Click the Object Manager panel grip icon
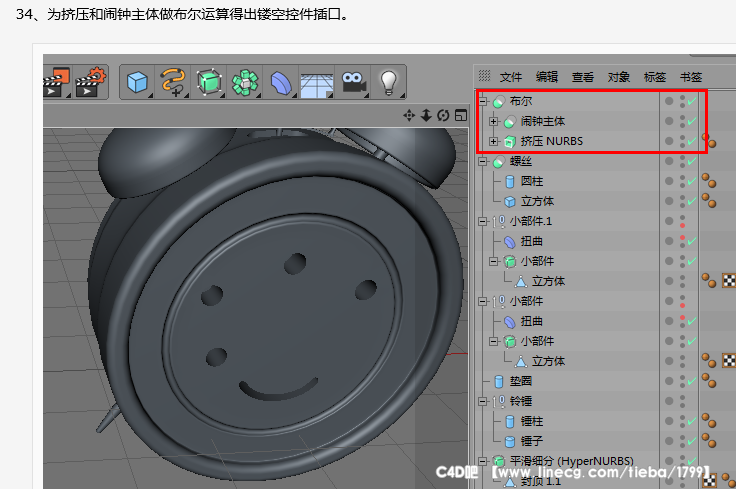 pyautogui.click(x=484, y=76)
